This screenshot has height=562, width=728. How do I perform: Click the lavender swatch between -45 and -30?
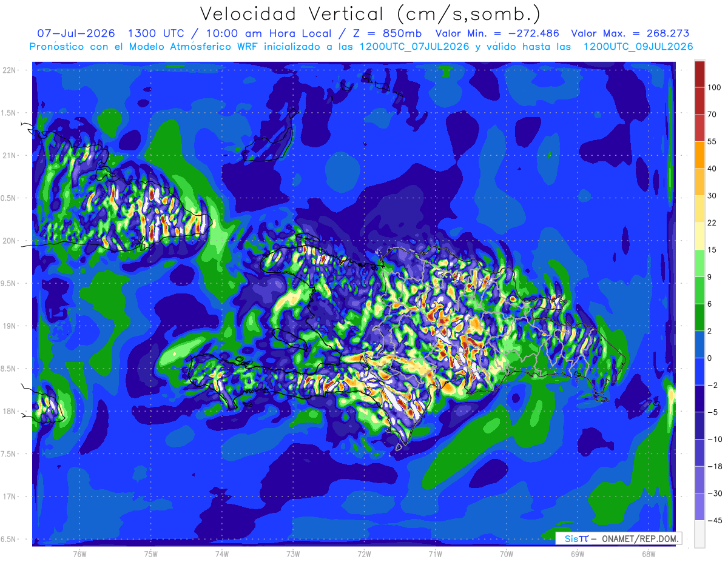[x=699, y=507]
